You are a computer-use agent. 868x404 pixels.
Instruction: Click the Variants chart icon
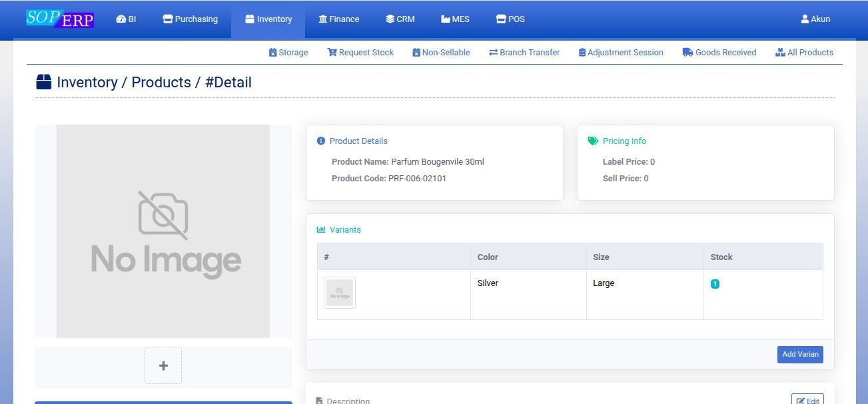point(321,229)
